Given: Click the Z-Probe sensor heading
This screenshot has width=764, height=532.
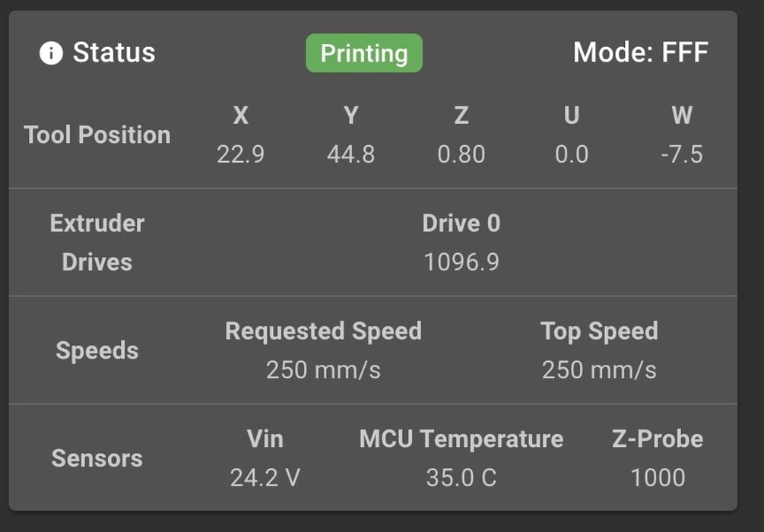Looking at the screenshot, I should point(658,439).
